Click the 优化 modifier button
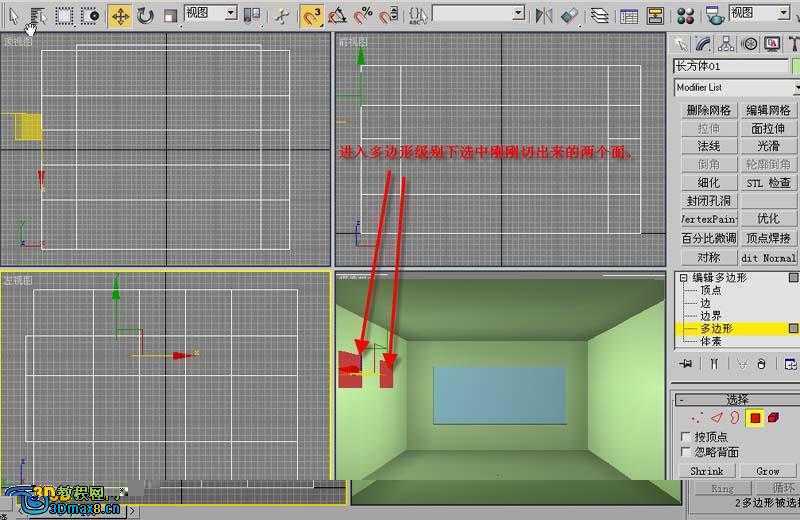This screenshot has height=520, width=800. (768, 219)
